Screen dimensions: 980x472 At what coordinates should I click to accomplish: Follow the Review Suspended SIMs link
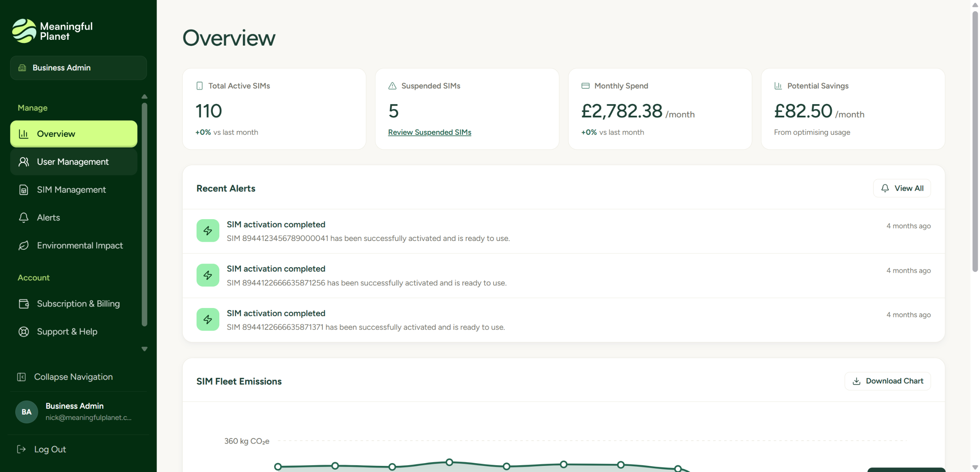coord(430,132)
